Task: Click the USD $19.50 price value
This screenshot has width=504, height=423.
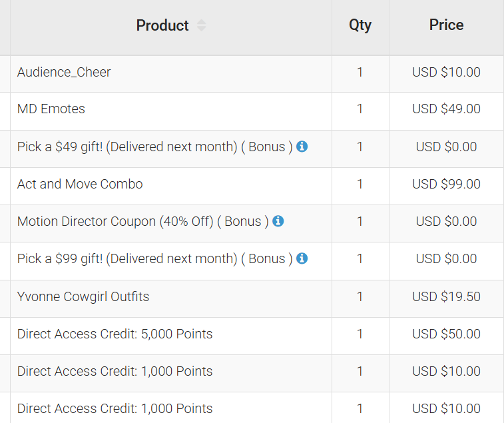Action: tap(446, 296)
